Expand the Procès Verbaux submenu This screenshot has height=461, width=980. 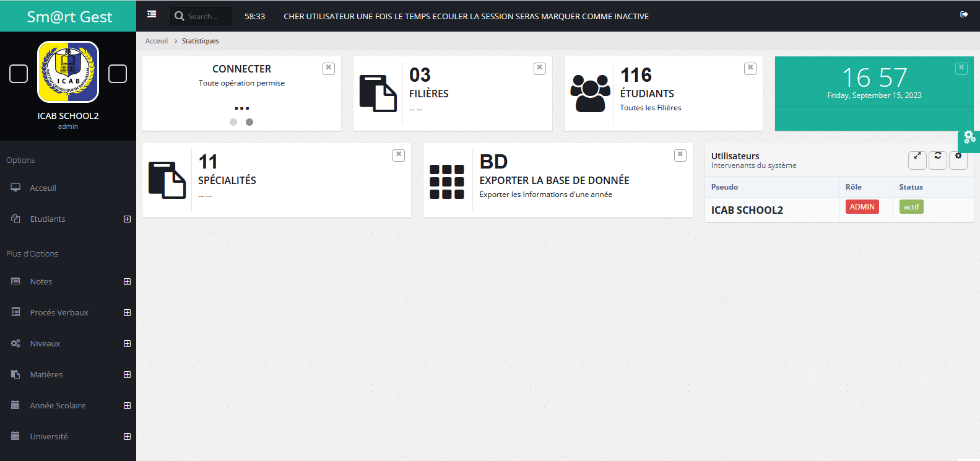pyautogui.click(x=127, y=313)
